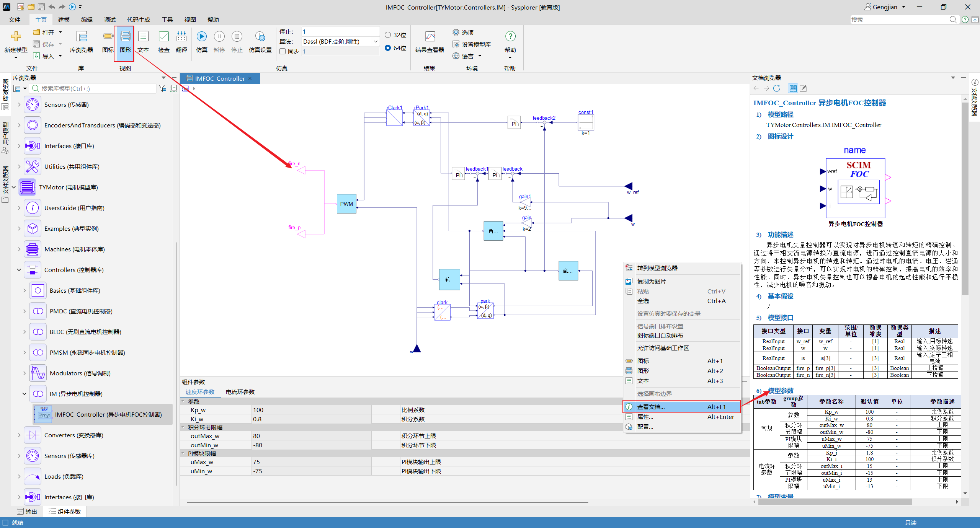Open the 代码生成 menu tab

[x=138, y=20]
